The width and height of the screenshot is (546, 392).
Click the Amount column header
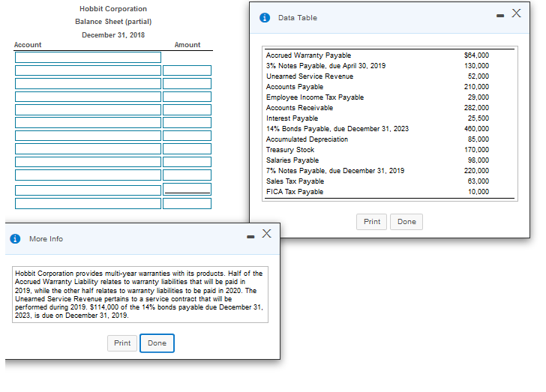(187, 44)
